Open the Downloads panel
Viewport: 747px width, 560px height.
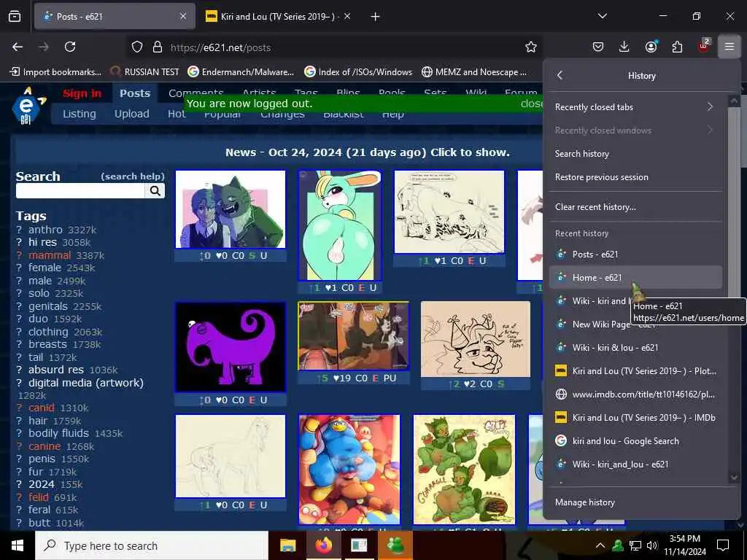coord(624,47)
